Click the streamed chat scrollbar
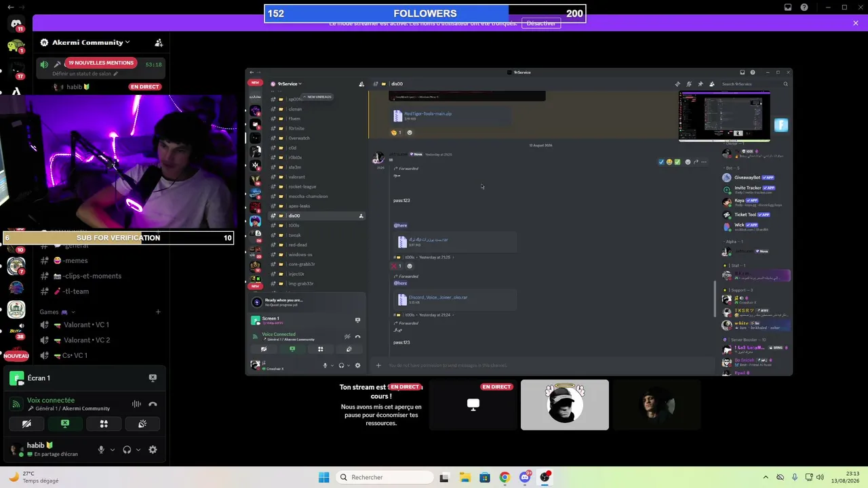The height and width of the screenshot is (488, 868). pyautogui.click(x=715, y=298)
